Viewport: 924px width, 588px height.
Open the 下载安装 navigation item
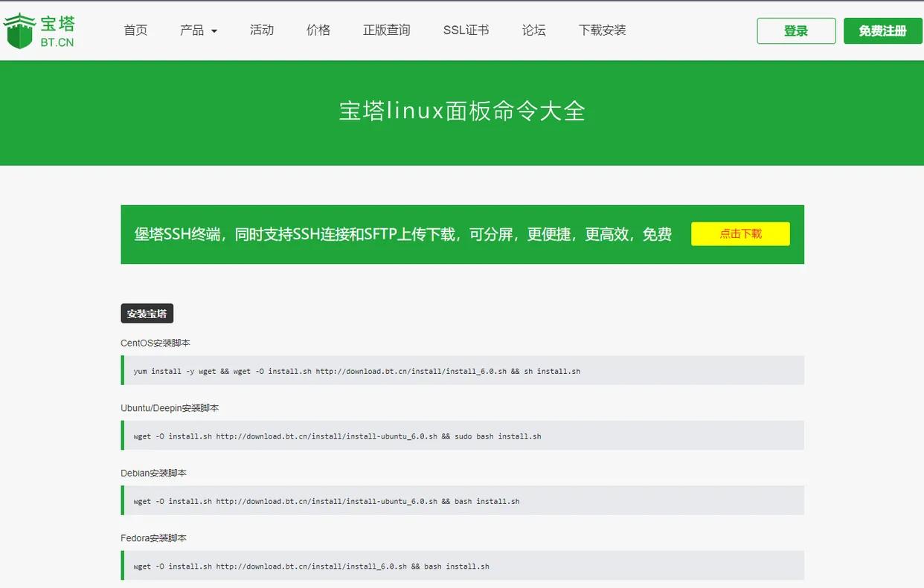click(603, 30)
